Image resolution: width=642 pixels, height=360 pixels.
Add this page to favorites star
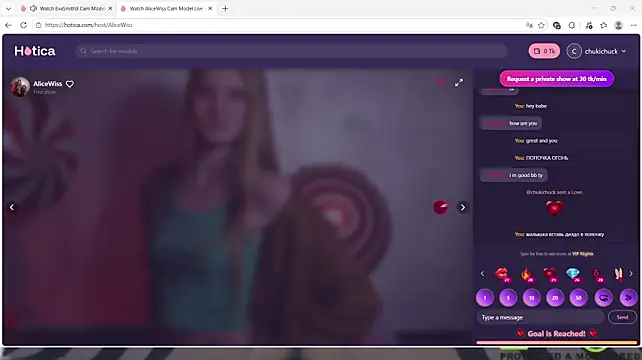541,25
